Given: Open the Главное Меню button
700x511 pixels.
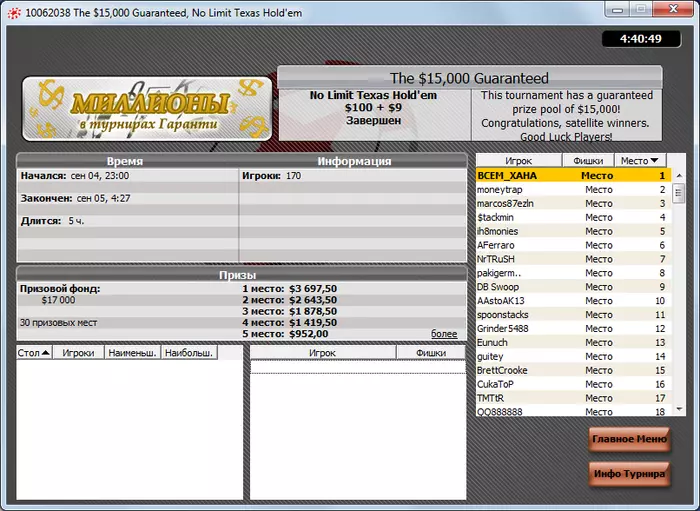Looking at the screenshot, I should click(x=629, y=439).
